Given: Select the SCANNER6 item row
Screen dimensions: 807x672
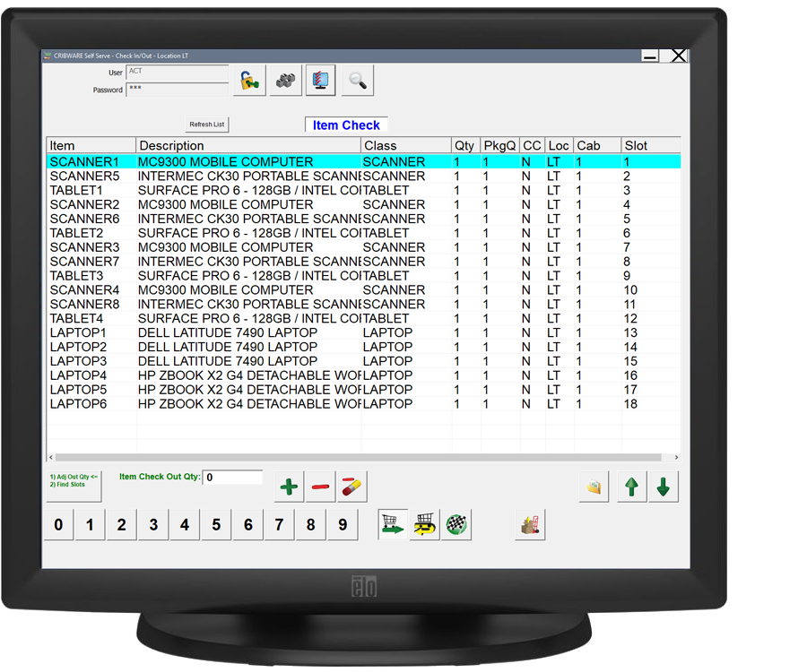Looking at the screenshot, I should coord(364,219).
